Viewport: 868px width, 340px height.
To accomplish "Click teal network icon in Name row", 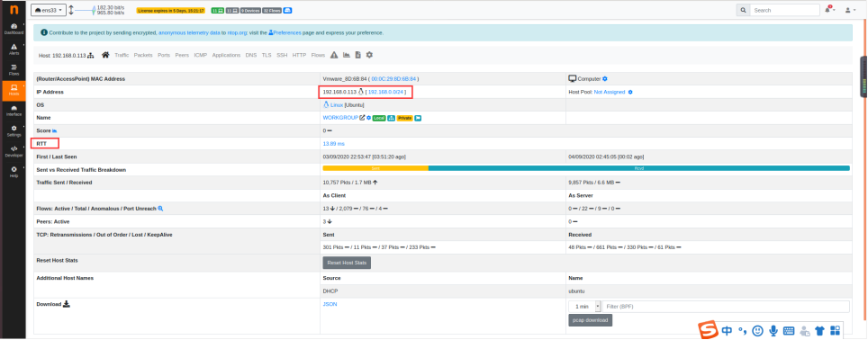I will [392, 118].
